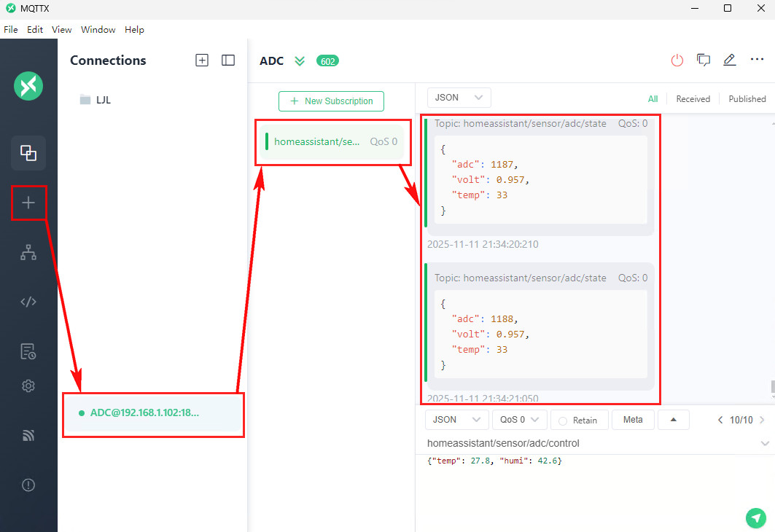
Task: Open the Window menu
Action: 98,30
